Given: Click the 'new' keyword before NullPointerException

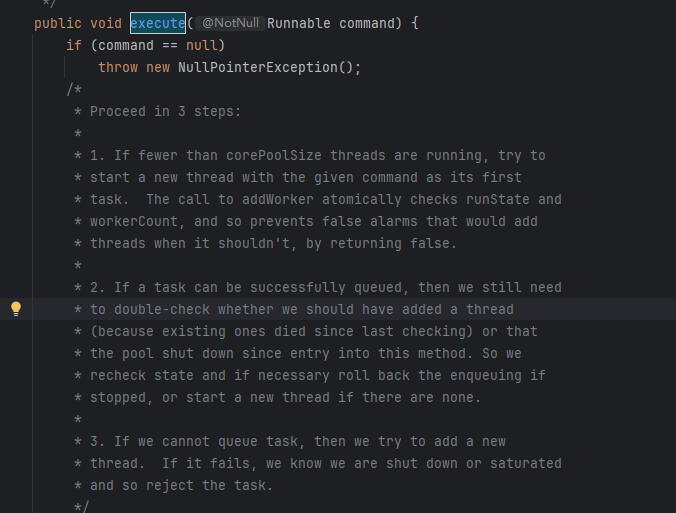Looking at the screenshot, I should point(158,67).
